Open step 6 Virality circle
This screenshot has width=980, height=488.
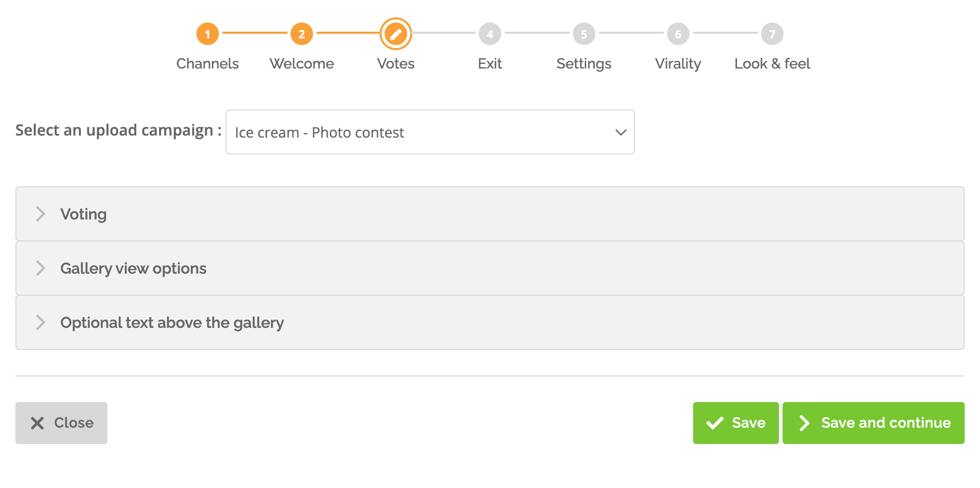(678, 34)
